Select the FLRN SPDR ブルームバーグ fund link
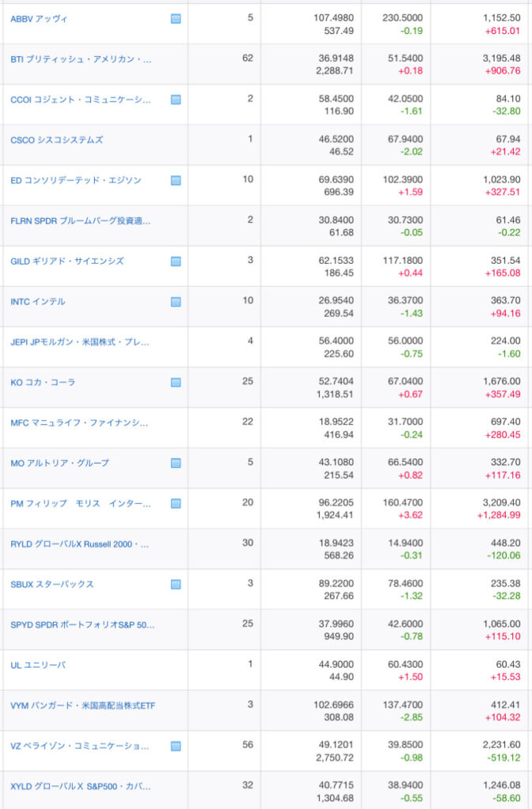This screenshot has width=532, height=809. (81, 220)
